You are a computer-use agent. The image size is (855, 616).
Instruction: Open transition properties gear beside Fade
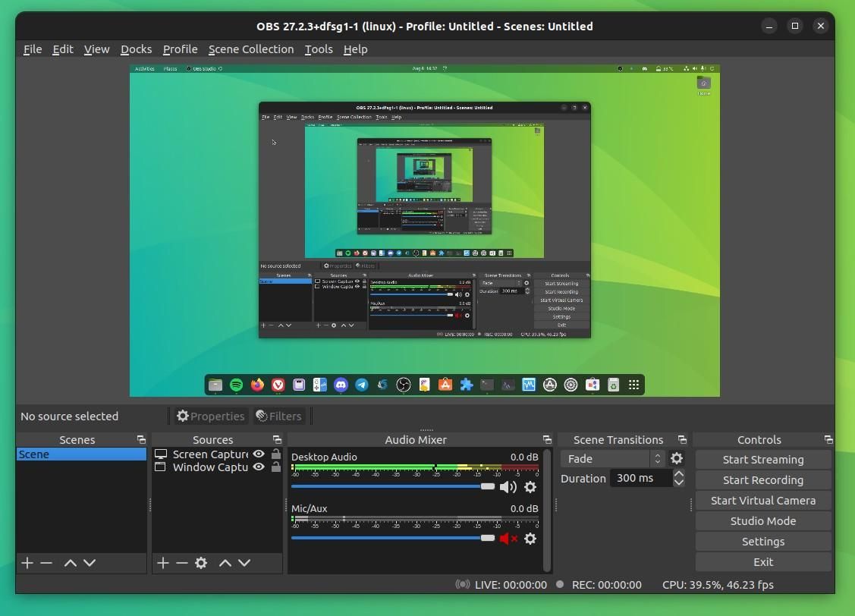coord(677,458)
